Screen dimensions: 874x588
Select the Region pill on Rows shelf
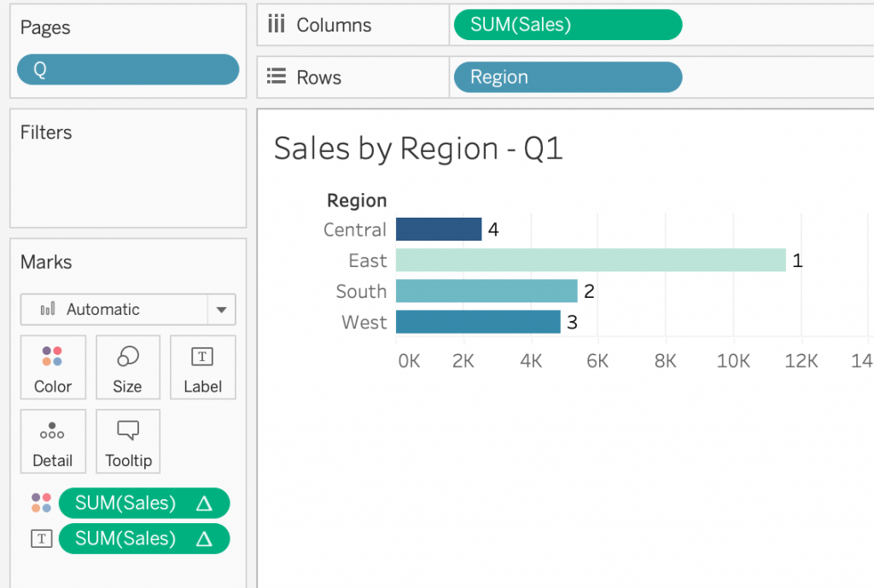point(567,77)
